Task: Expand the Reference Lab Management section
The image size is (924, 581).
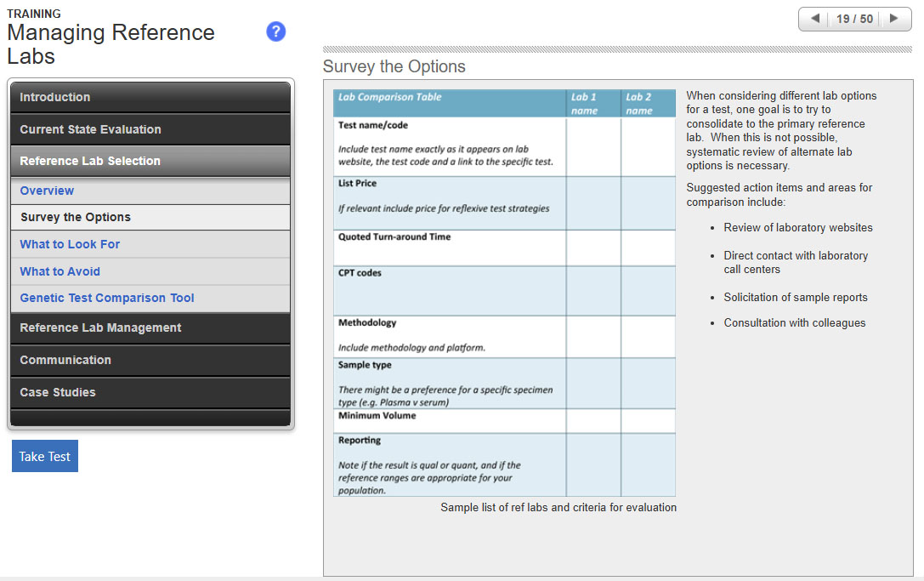Action: click(150, 328)
